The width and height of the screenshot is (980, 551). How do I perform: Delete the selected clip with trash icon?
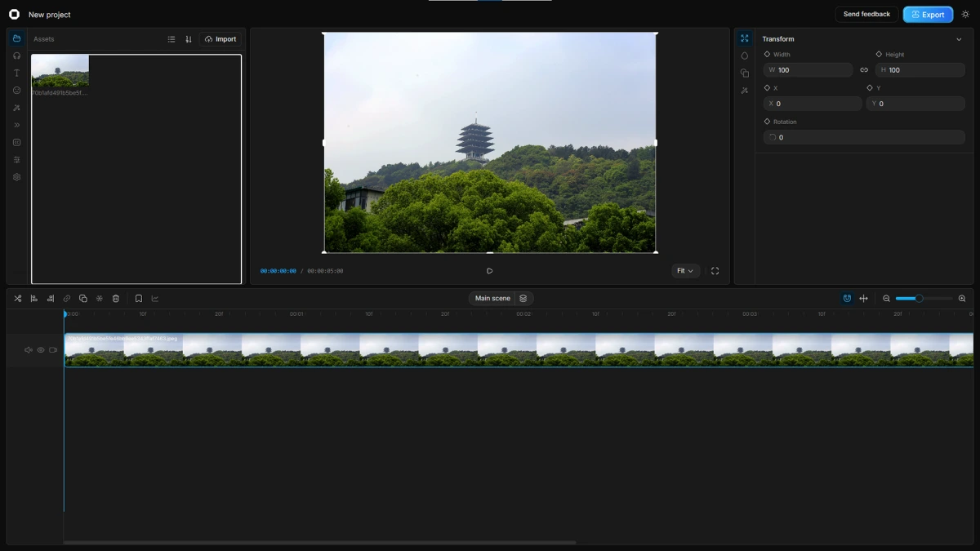(116, 299)
